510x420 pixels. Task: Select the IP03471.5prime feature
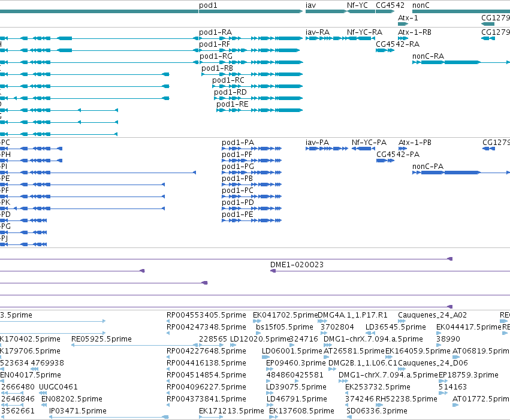tap(109, 417)
